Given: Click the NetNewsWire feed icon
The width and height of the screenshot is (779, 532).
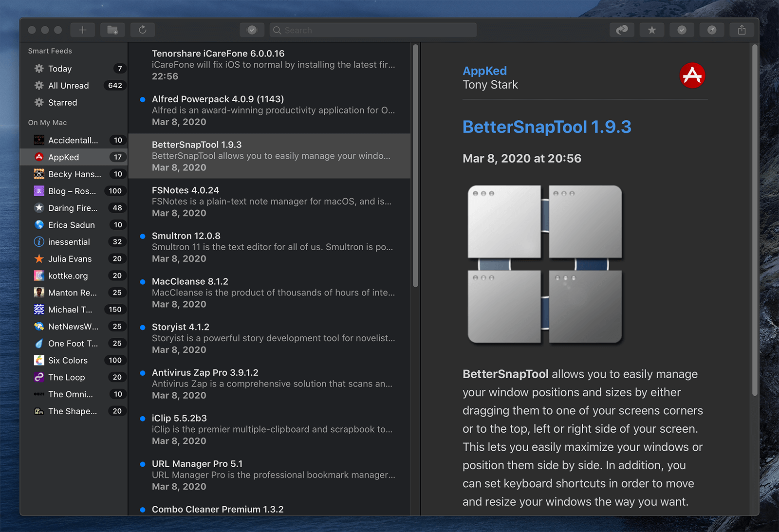Looking at the screenshot, I should point(39,327).
